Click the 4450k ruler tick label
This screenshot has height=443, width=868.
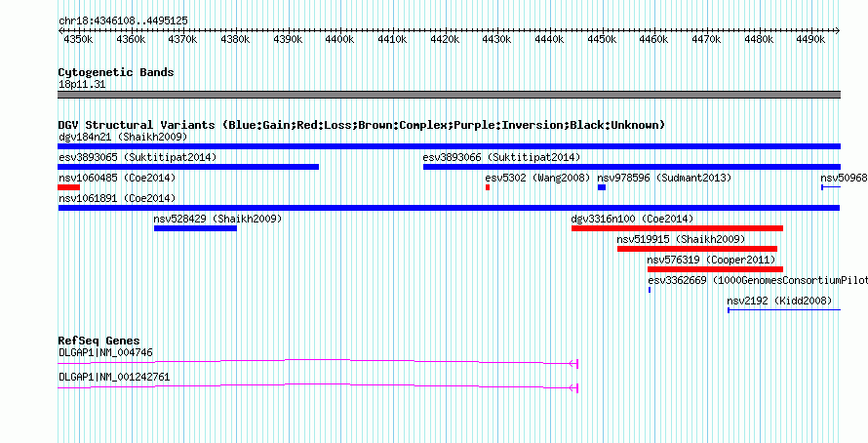click(x=603, y=40)
